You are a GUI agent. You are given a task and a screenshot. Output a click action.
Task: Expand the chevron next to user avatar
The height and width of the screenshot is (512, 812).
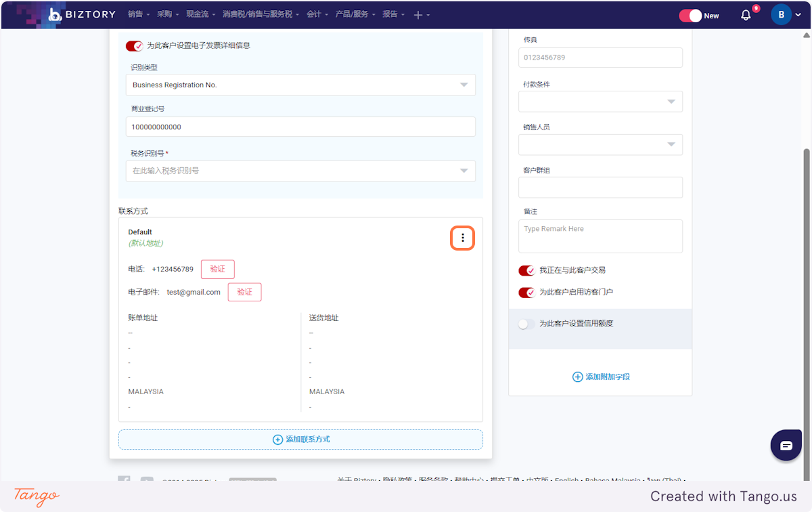[799, 15]
